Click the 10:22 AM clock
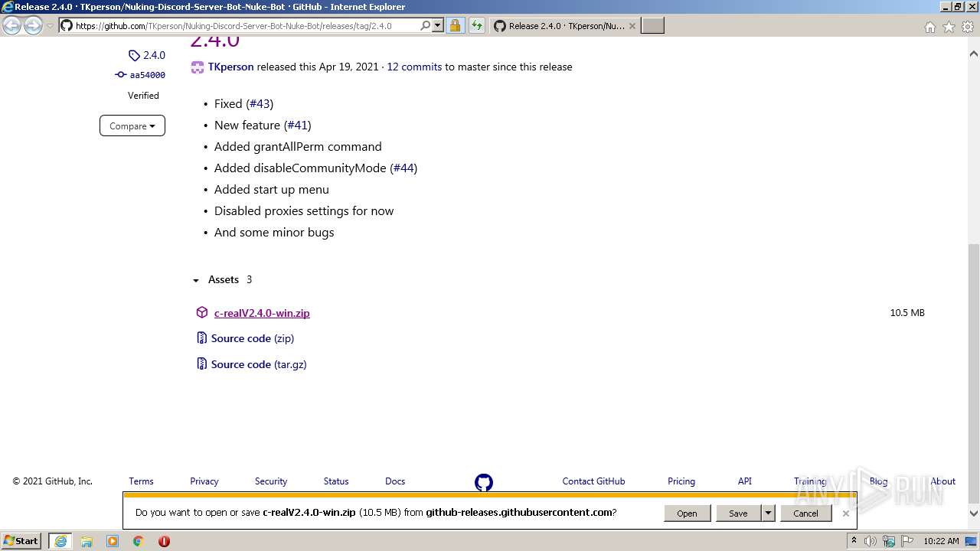The height and width of the screenshot is (551, 980). pyautogui.click(x=941, y=541)
